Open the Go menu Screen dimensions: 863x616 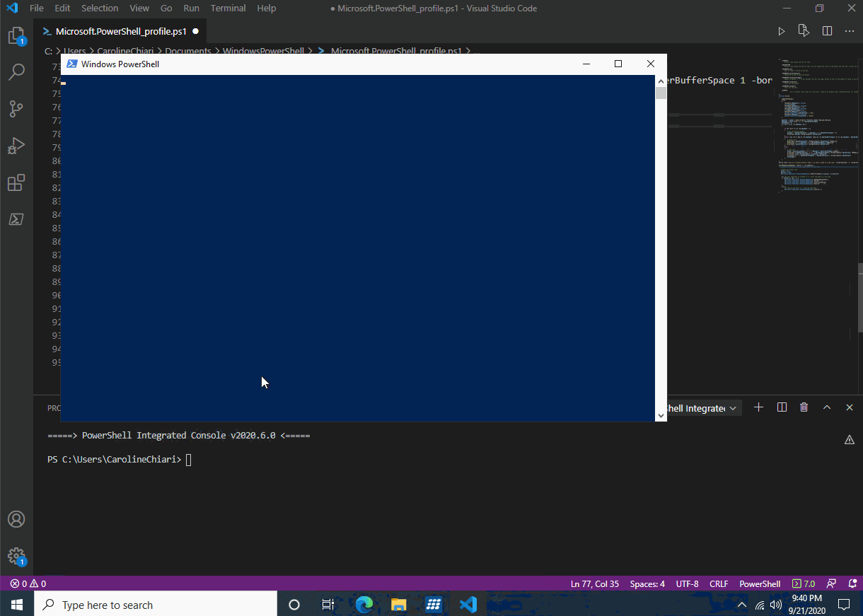pyautogui.click(x=166, y=8)
